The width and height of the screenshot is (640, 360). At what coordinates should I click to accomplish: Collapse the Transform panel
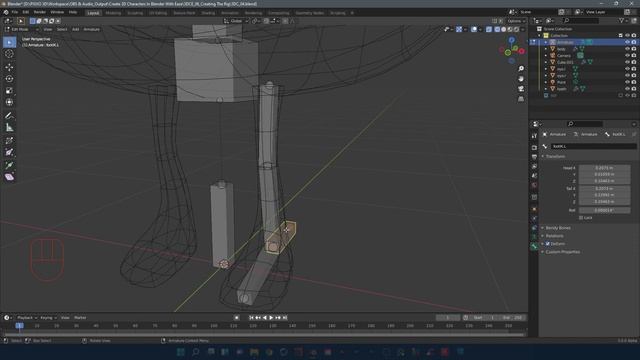[555, 156]
